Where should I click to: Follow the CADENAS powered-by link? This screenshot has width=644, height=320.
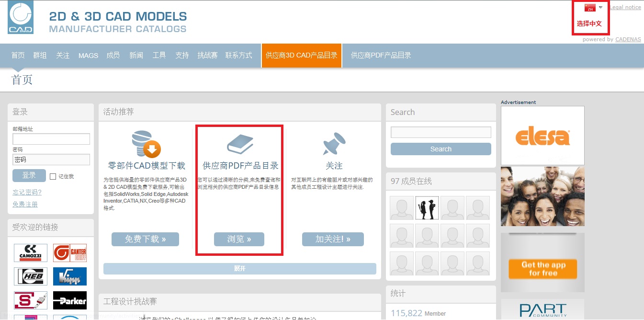[x=628, y=39]
